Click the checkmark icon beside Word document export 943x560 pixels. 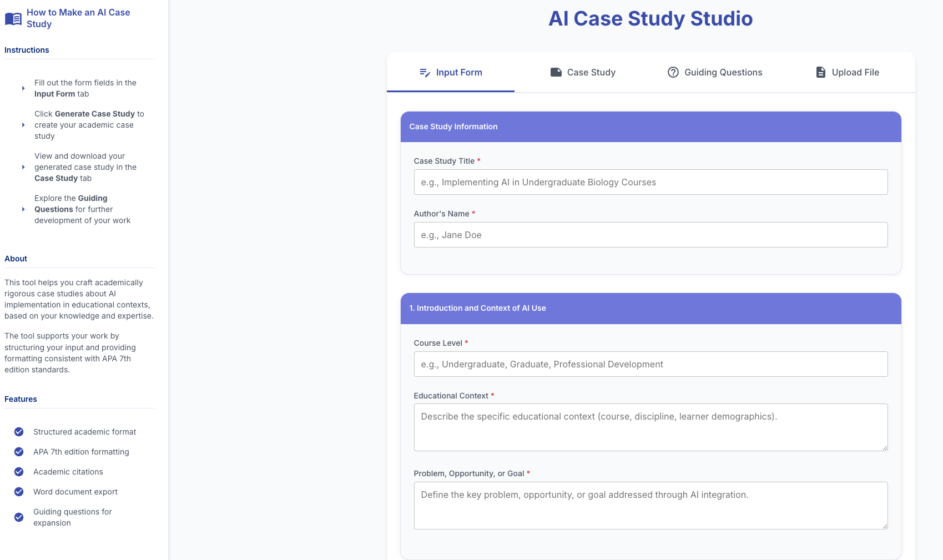(x=19, y=492)
